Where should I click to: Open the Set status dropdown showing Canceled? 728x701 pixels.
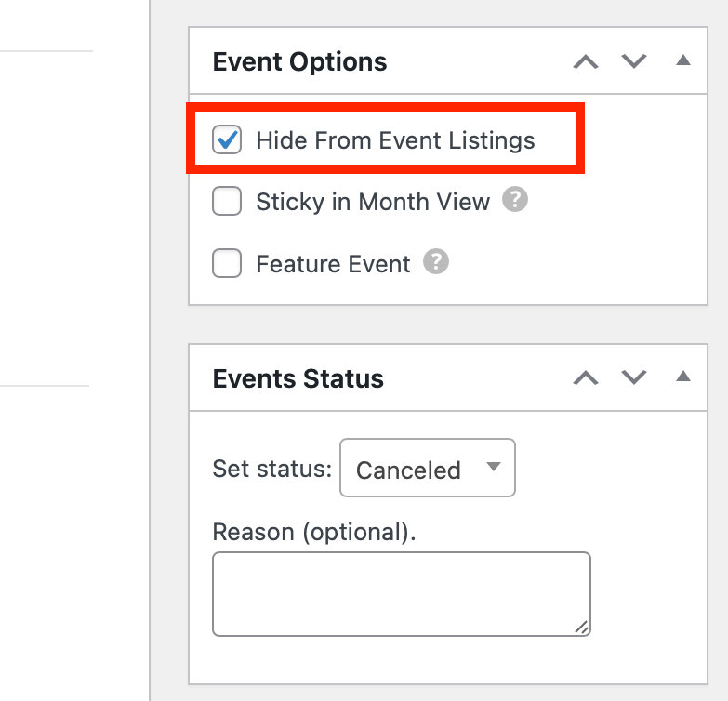click(428, 469)
